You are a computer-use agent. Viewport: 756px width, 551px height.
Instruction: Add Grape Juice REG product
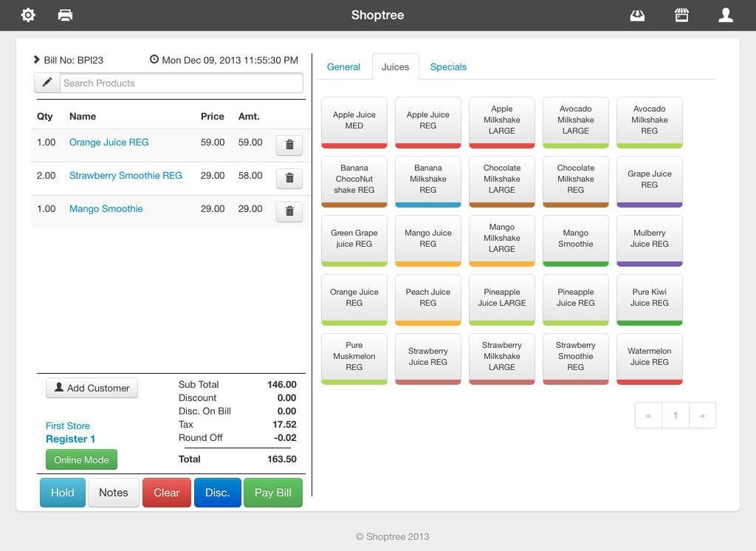pyautogui.click(x=650, y=182)
